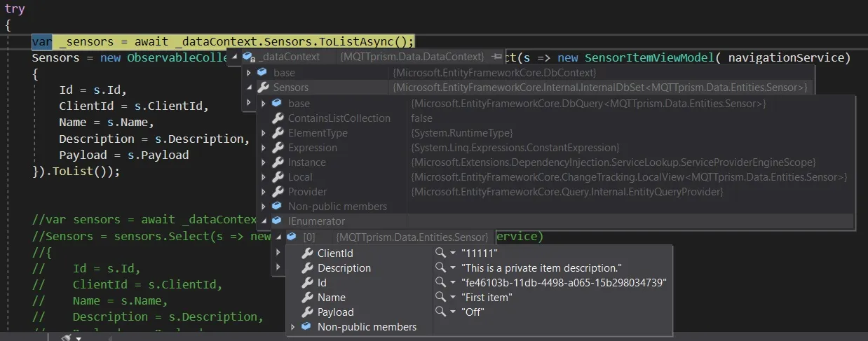Image resolution: width=868 pixels, height=341 pixels.
Task: Click the magnifier icon beside Description value
Action: tap(440, 267)
